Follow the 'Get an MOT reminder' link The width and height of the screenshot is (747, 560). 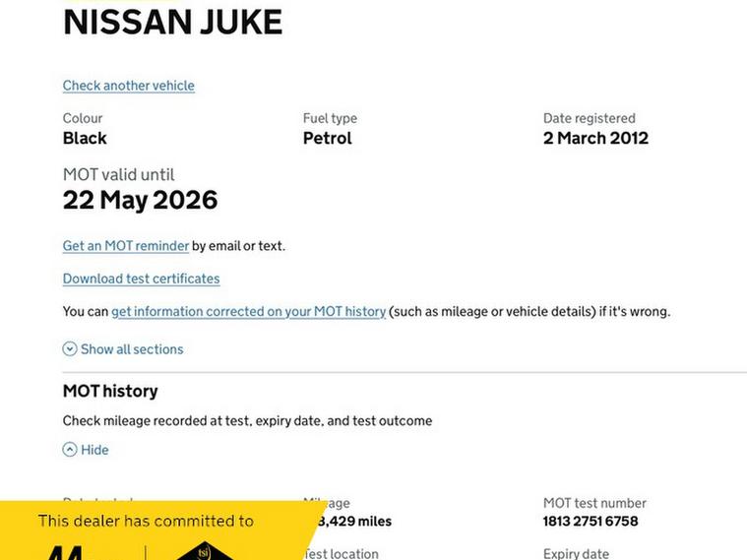(x=126, y=246)
